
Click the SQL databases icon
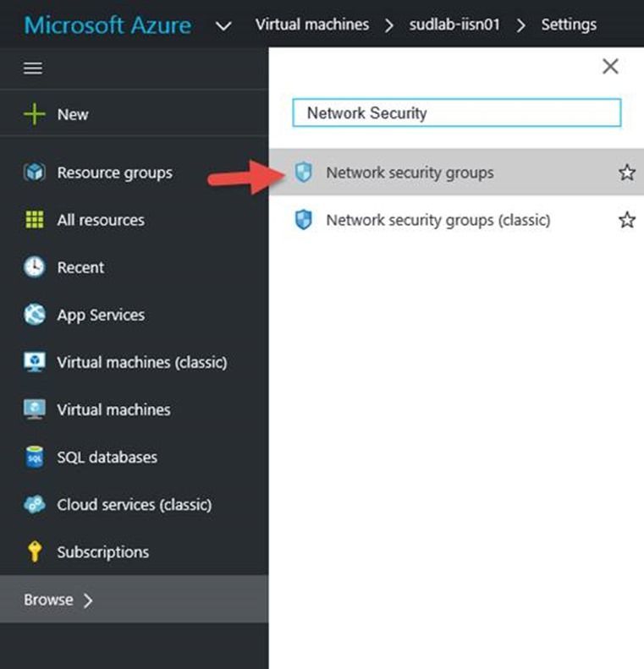coord(34,458)
